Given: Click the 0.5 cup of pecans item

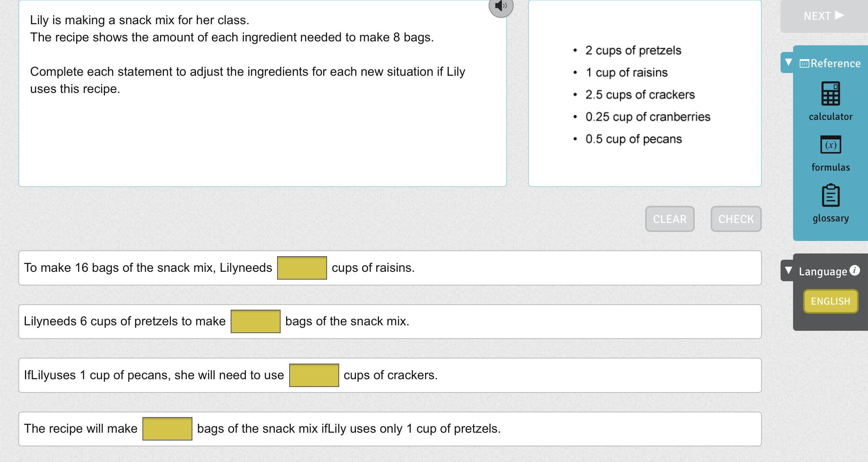Looking at the screenshot, I should point(633,139).
